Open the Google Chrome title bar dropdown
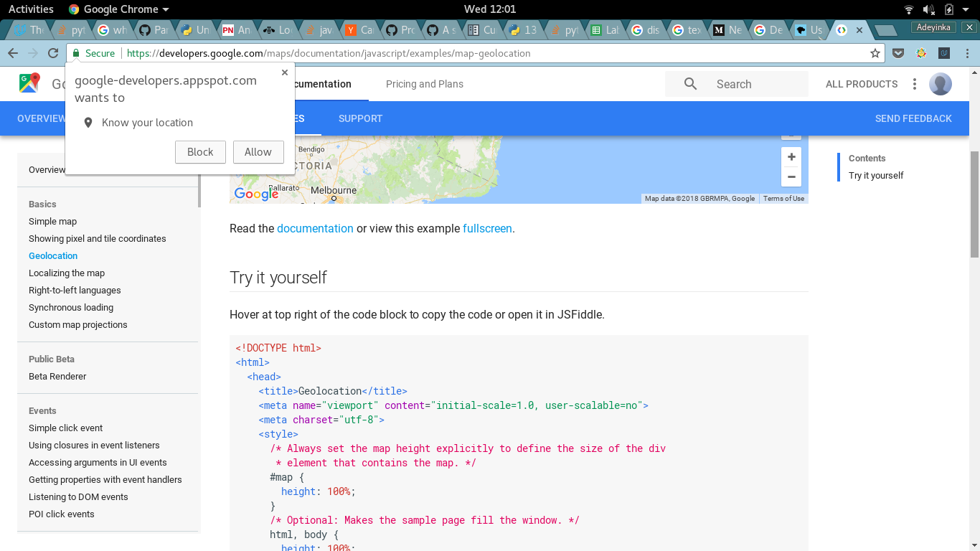 click(118, 9)
